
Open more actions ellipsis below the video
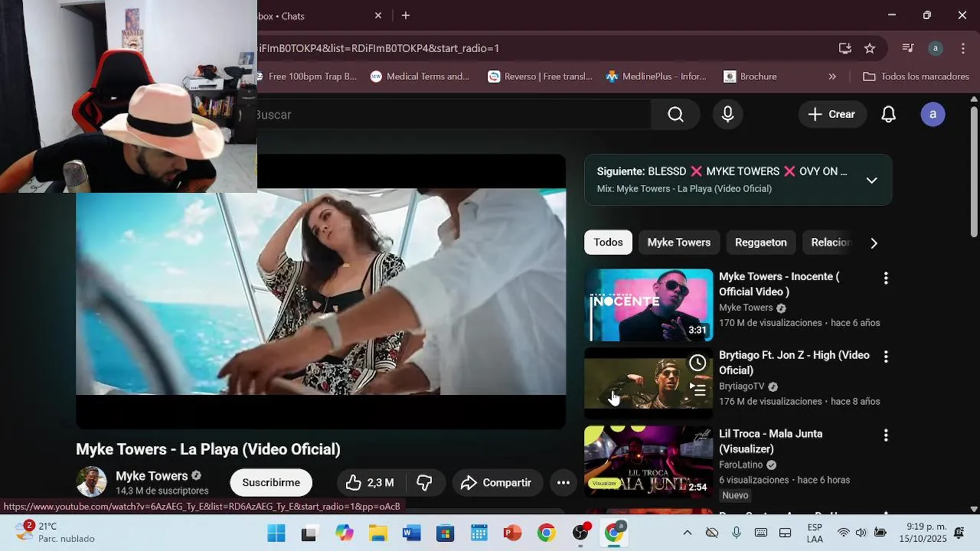point(563,483)
